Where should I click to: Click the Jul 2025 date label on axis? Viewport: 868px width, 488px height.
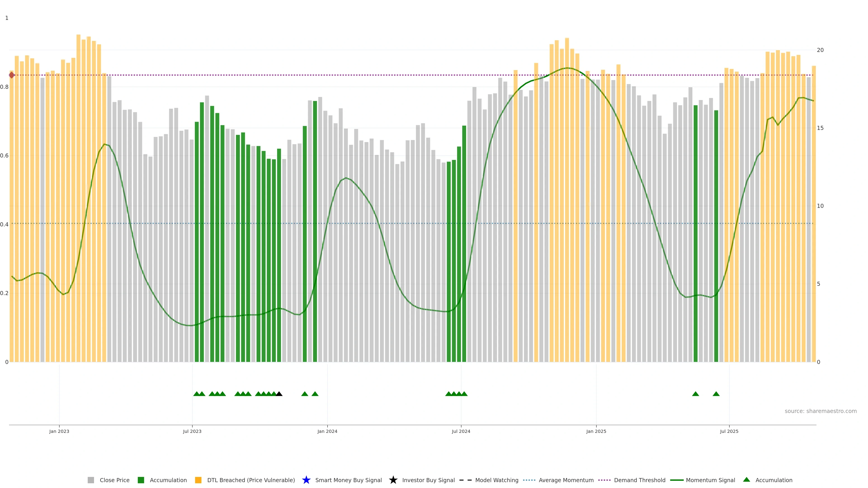click(x=729, y=431)
